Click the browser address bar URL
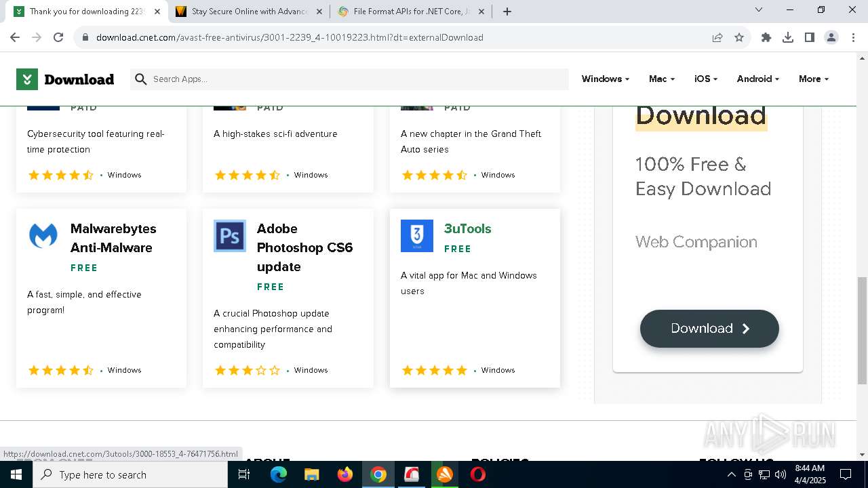 coord(290,37)
